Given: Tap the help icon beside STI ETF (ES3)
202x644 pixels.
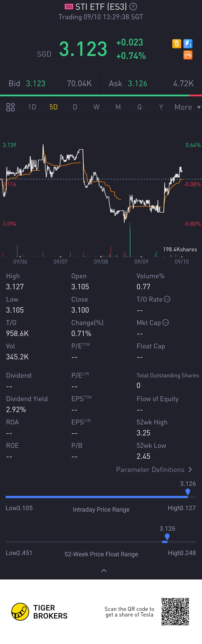Looking at the screenshot, I should click(x=133, y=7).
